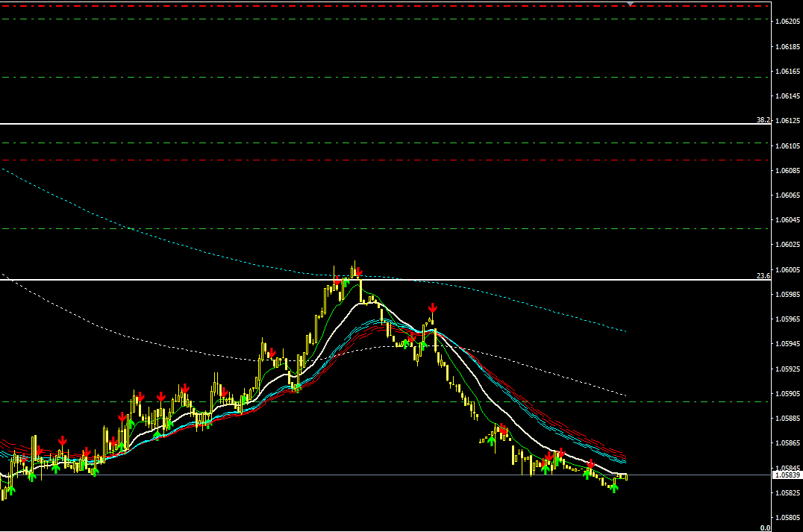803x532 pixels.
Task: Click the 1.06145 price axis label
Action: (787, 96)
